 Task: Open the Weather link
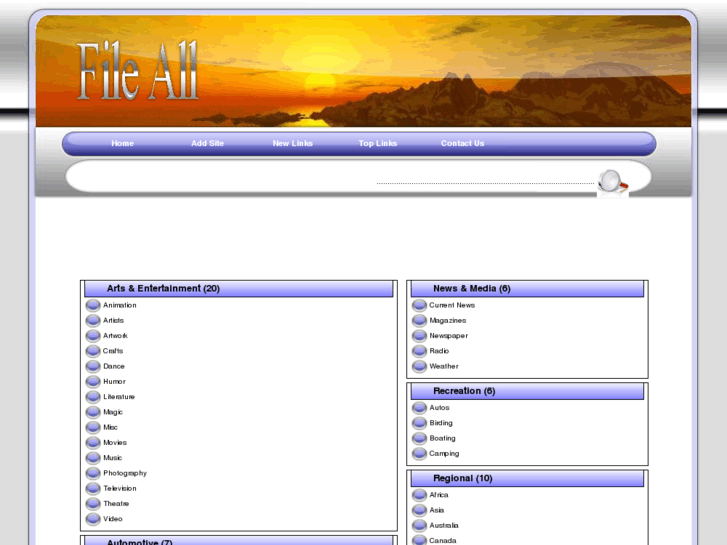pyautogui.click(x=444, y=366)
